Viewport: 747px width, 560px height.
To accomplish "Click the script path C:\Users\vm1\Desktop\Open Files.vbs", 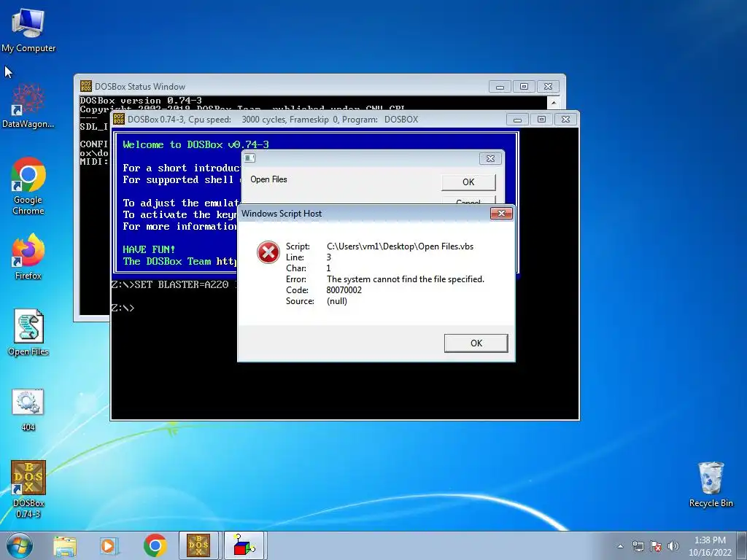I will point(400,246).
